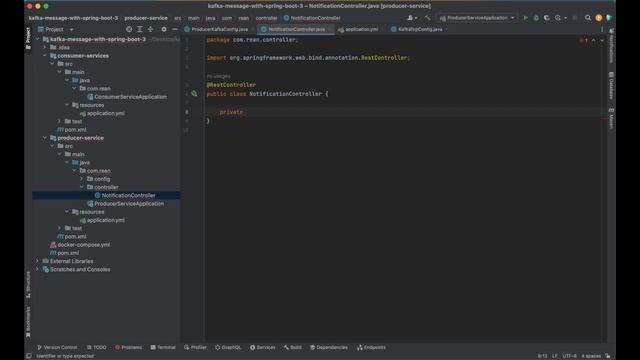Run with Coverage from the toolbar

pyautogui.click(x=547, y=18)
